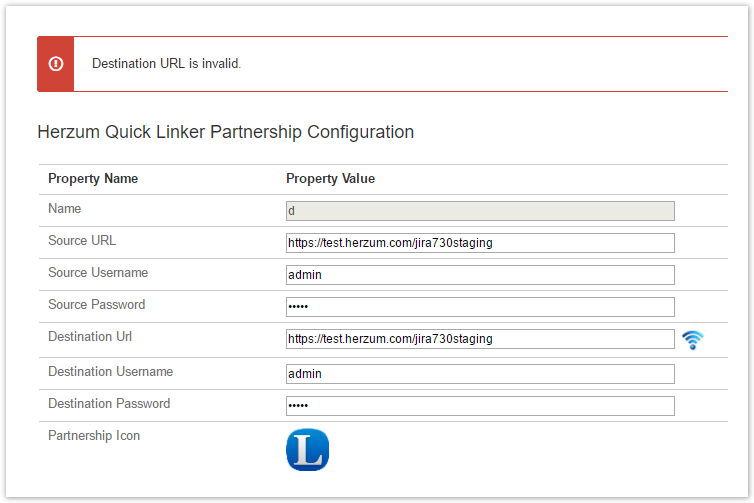Click the red error alert icon
Viewport: 754px width, 503px height.
click(x=56, y=64)
